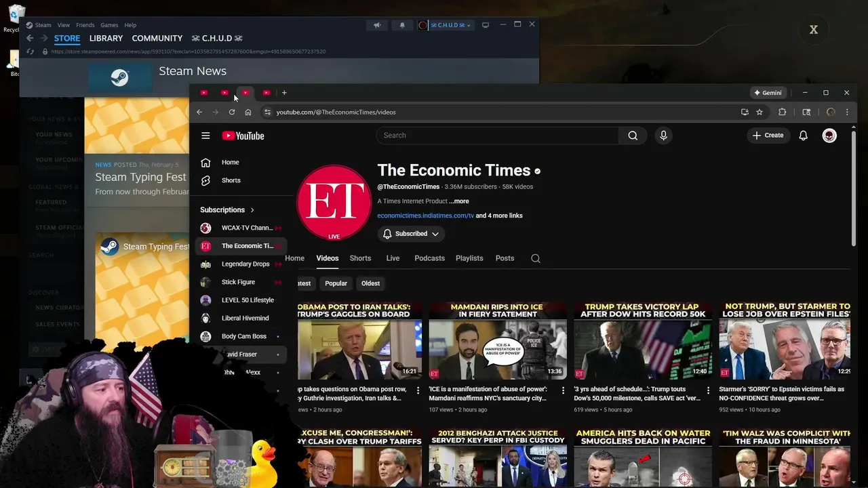Image resolution: width=868 pixels, height=488 pixels.
Task: Click Steam's Big Picture monitor icon
Action: tap(486, 25)
